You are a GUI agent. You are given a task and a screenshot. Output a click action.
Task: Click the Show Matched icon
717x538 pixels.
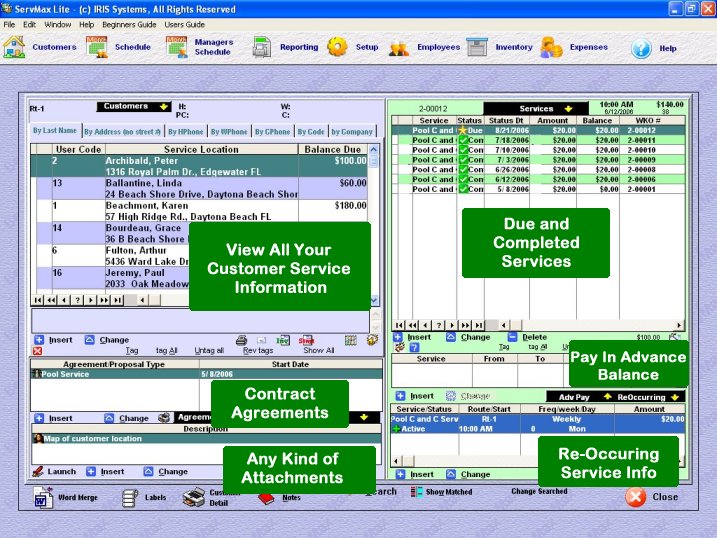[x=416, y=492]
